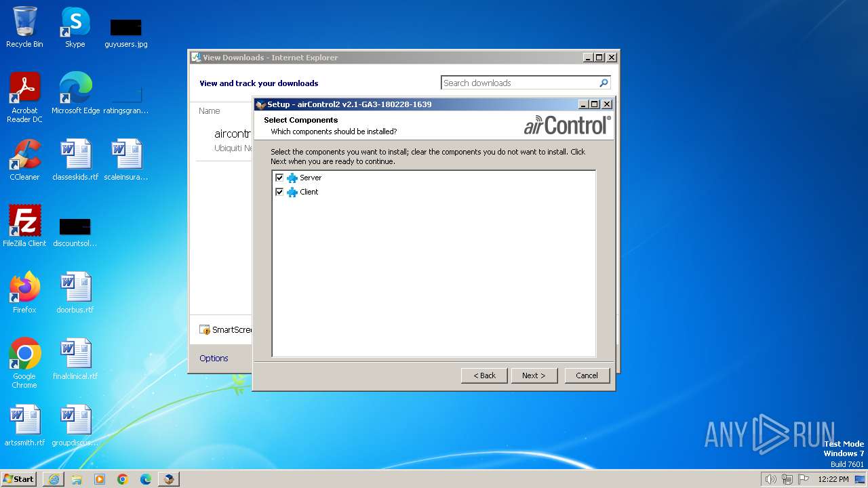Open the Recycle Bin desktop icon

(x=24, y=27)
